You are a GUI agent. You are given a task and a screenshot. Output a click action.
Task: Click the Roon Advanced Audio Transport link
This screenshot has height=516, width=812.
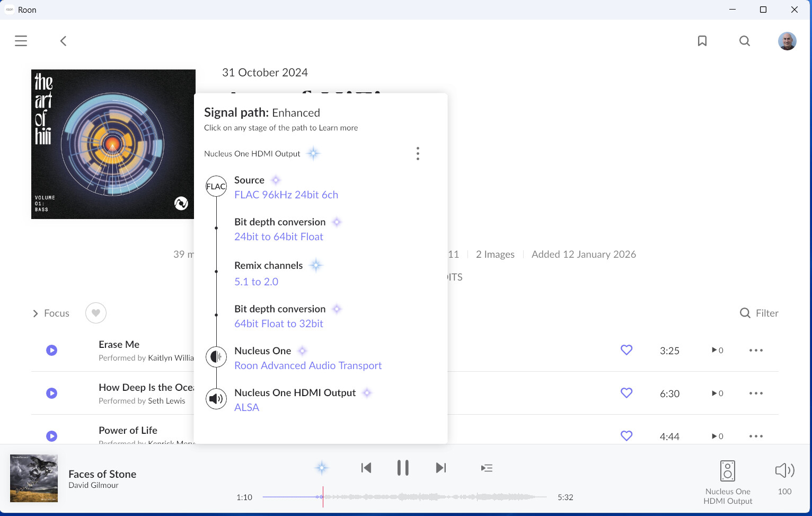tap(307, 365)
